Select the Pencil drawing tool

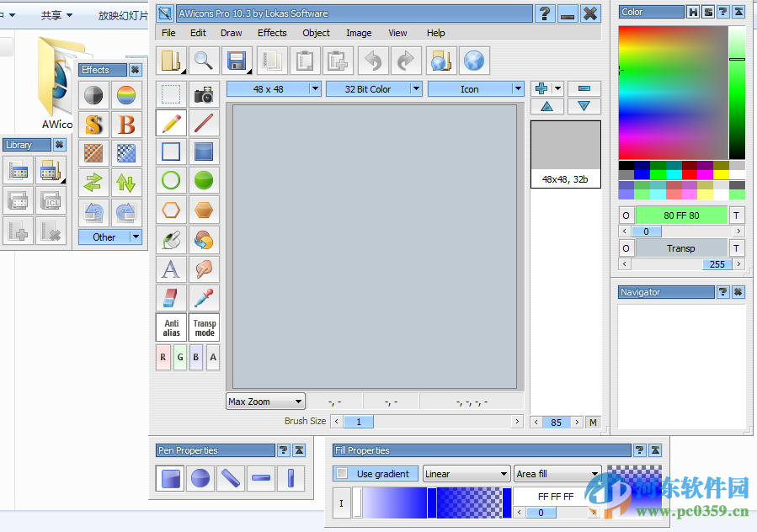point(171,123)
